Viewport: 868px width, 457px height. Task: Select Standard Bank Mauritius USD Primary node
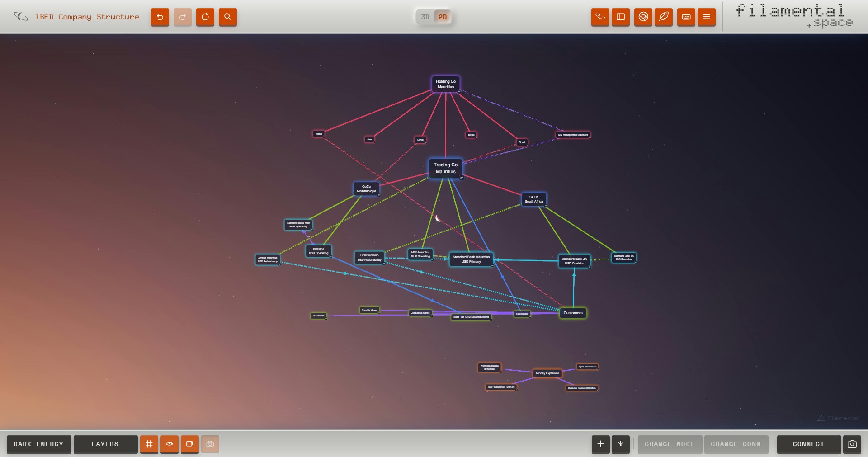point(471,259)
